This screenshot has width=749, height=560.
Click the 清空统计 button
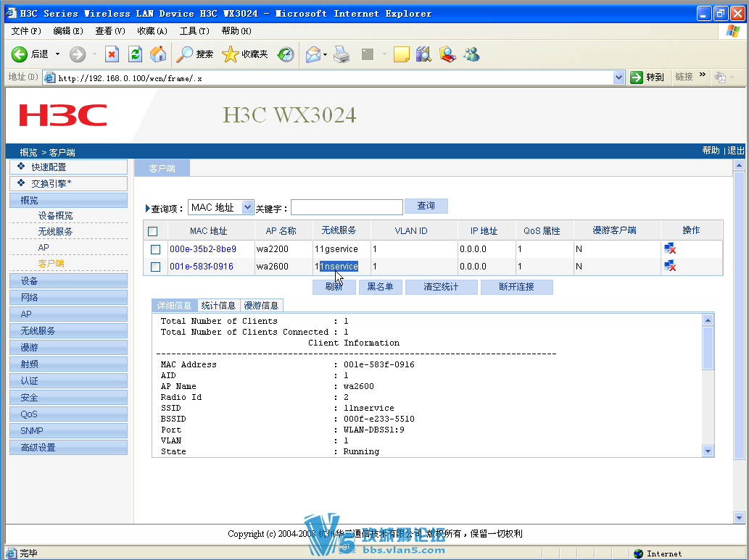click(441, 287)
